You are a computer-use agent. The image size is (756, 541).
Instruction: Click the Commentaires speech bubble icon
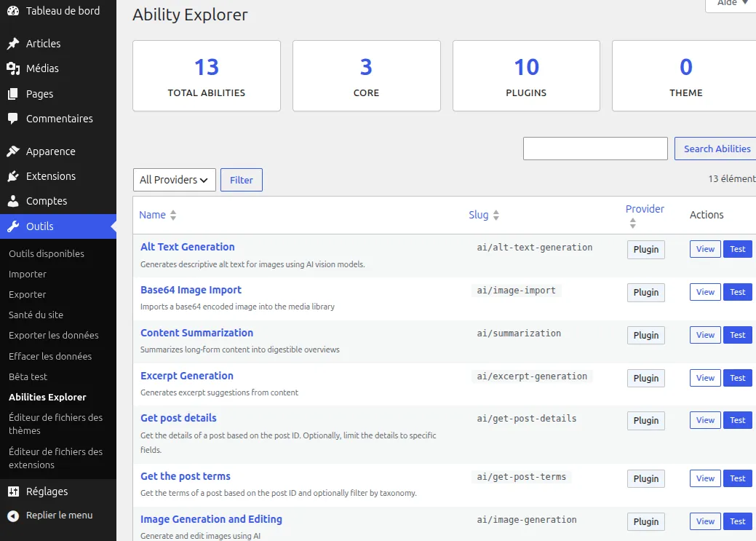coord(13,119)
